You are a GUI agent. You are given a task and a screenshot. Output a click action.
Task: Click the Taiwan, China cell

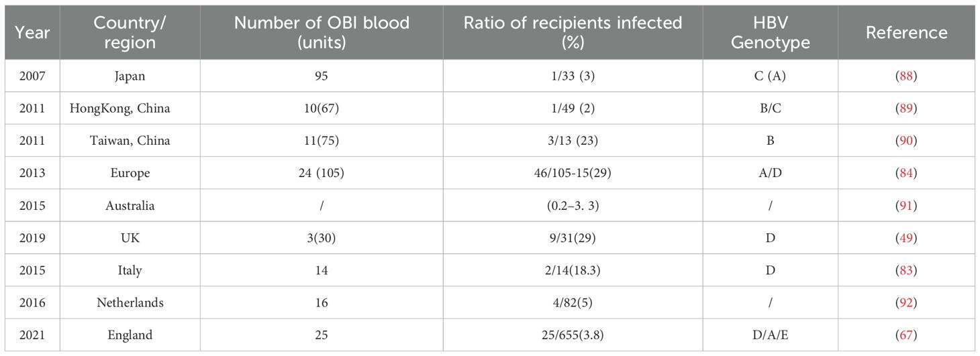point(130,141)
